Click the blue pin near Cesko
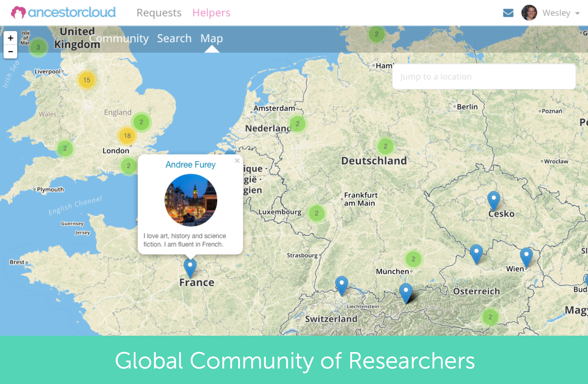 tap(494, 200)
